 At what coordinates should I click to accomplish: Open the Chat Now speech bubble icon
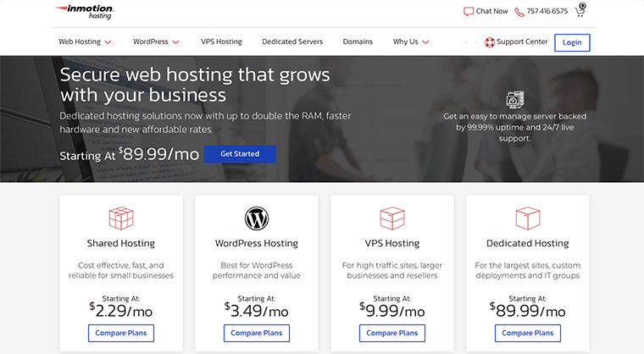(469, 12)
